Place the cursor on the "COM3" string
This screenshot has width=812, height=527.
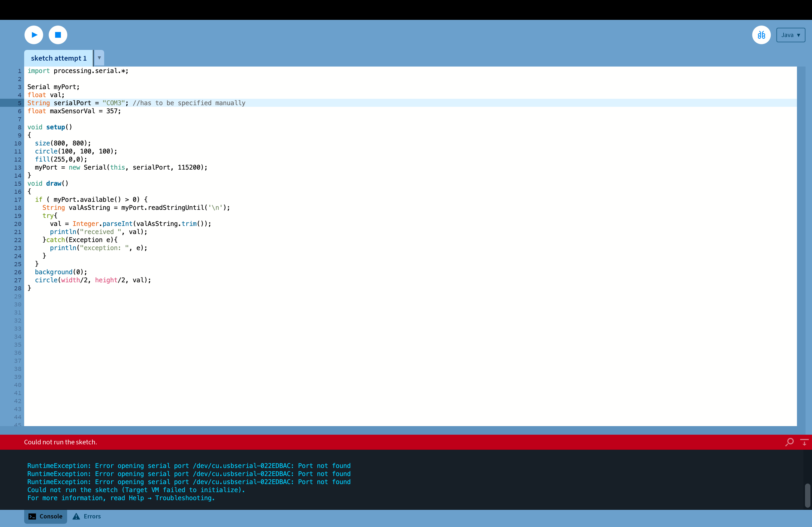point(113,103)
